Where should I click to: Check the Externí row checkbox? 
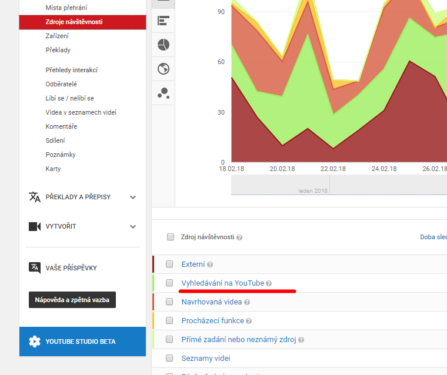click(169, 264)
